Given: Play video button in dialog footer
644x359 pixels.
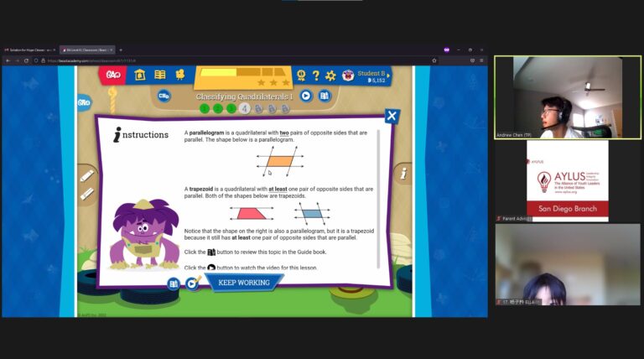Looking at the screenshot, I should click(192, 284).
